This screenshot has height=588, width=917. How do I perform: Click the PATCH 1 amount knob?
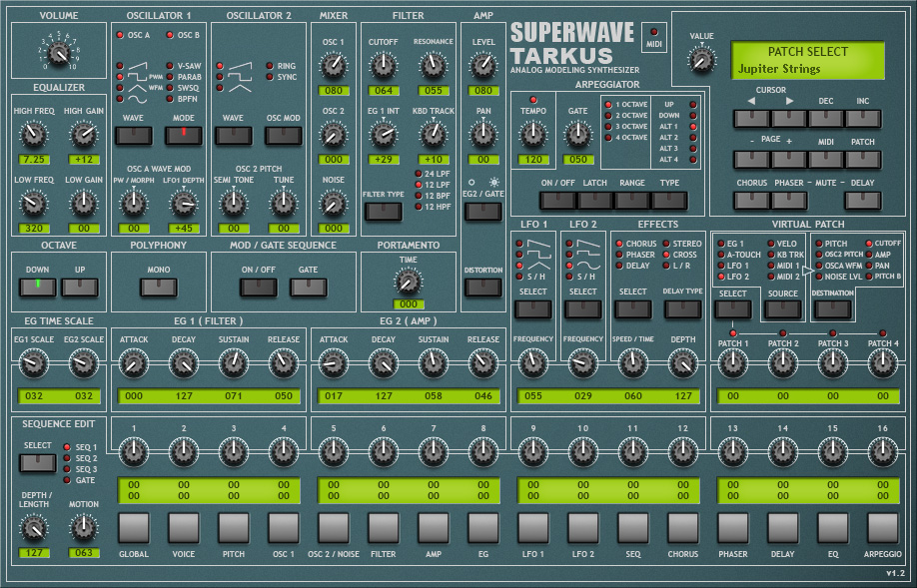pos(733,363)
